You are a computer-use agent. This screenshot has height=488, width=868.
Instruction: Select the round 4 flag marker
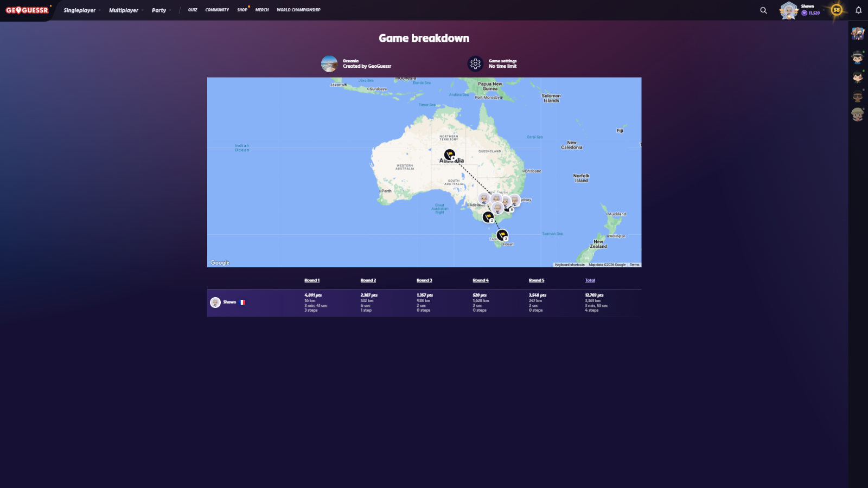449,155
